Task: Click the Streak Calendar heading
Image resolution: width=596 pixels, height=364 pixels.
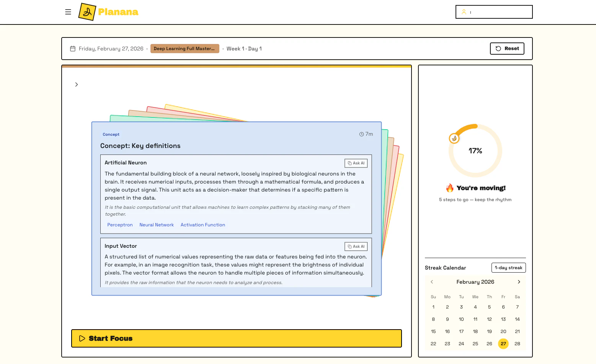Action: point(446,268)
